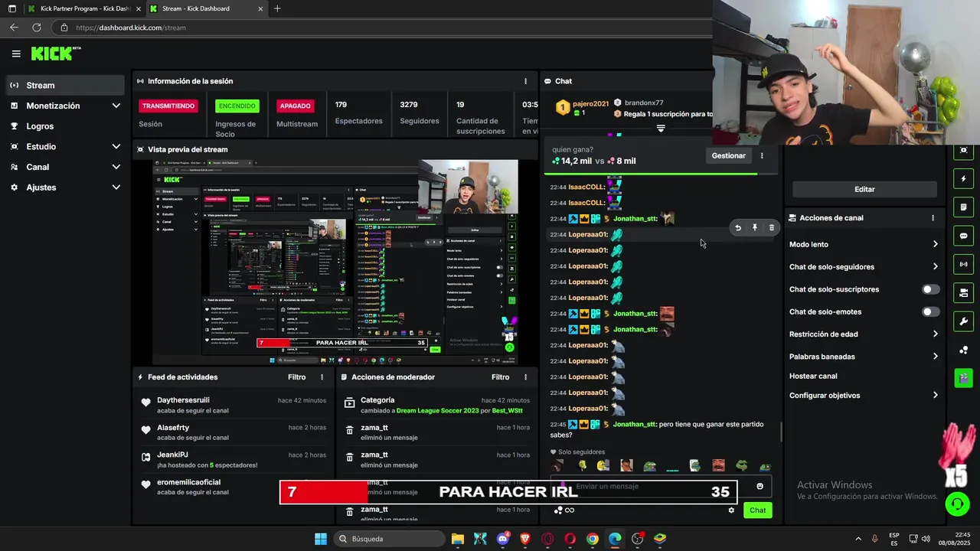Click the infinity icon below message box
The image size is (980, 551).
tap(570, 510)
